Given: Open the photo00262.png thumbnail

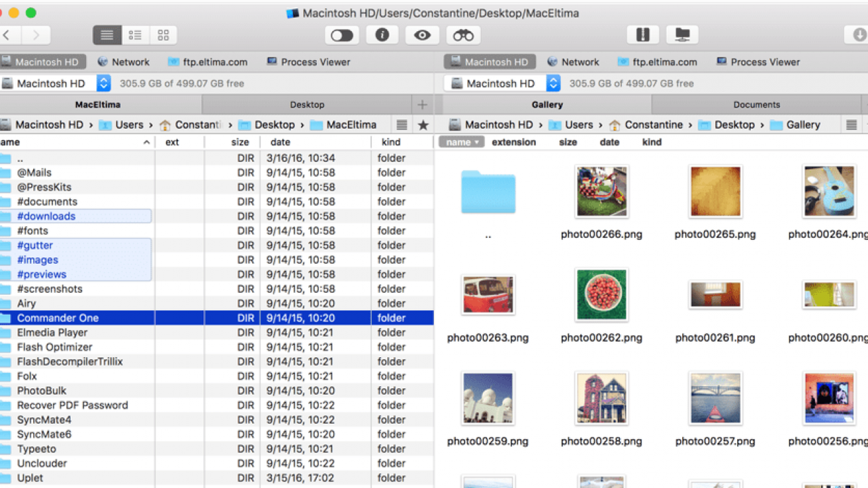Looking at the screenshot, I should click(601, 295).
